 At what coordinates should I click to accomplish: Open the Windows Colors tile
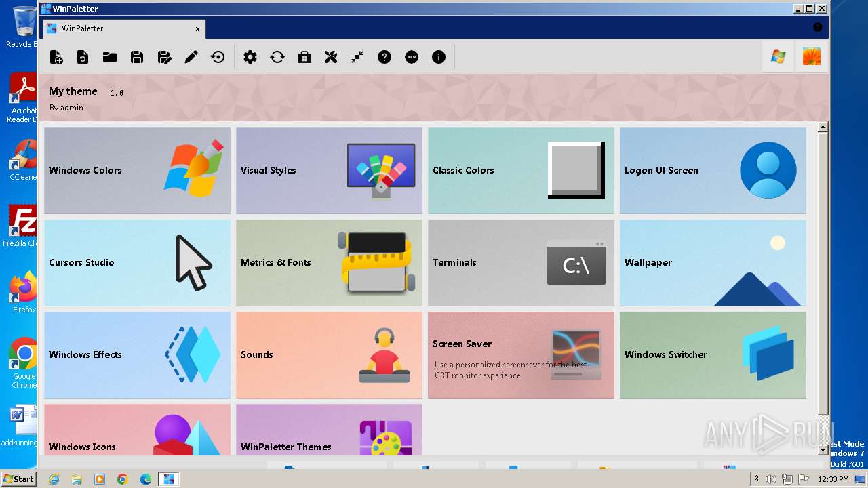tap(138, 171)
